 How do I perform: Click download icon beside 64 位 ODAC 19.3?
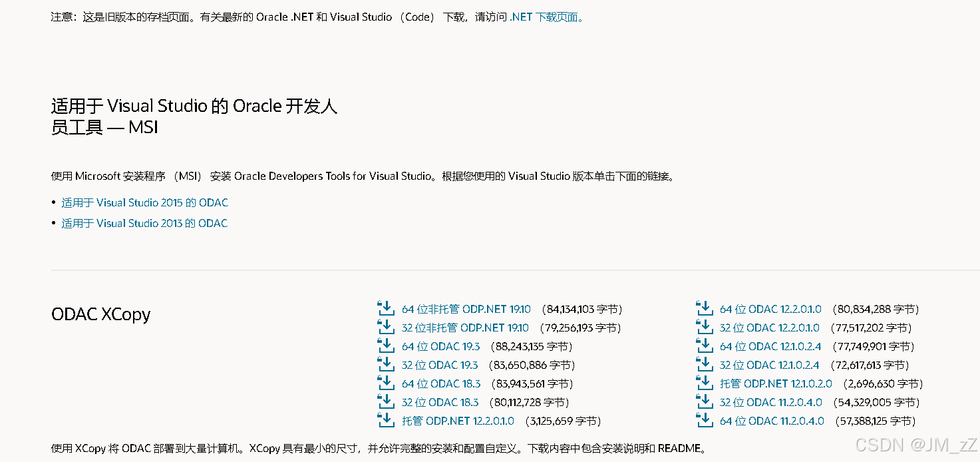tap(386, 346)
